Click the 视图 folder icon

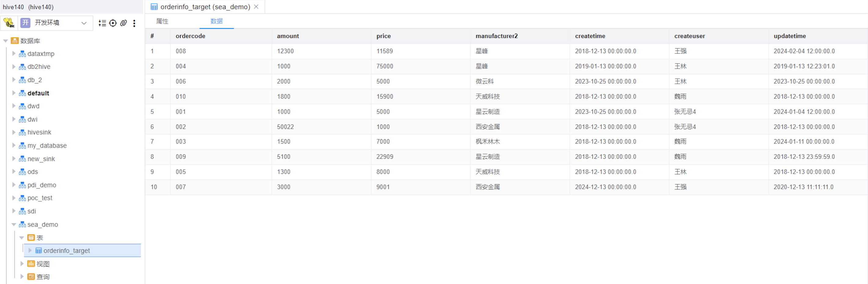click(31, 264)
